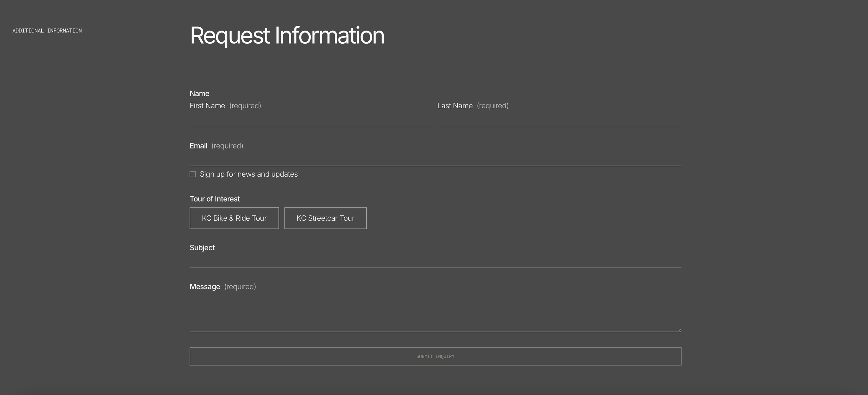Check the news and updates checkbox

point(193,174)
